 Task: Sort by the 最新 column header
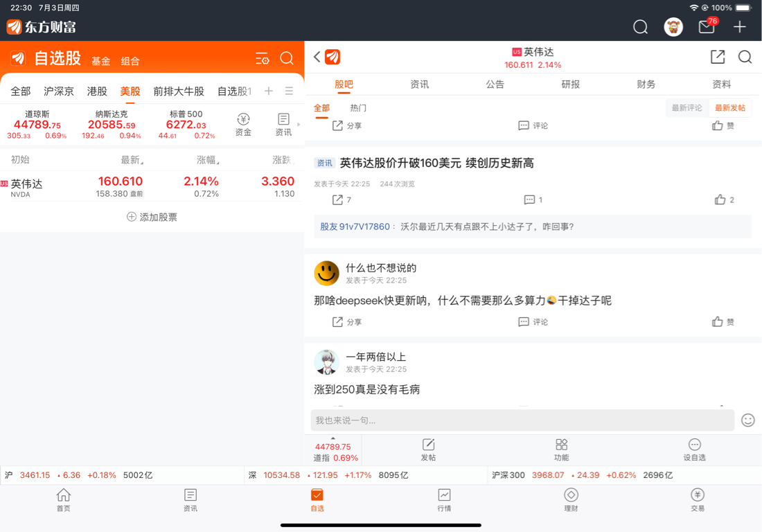point(132,160)
